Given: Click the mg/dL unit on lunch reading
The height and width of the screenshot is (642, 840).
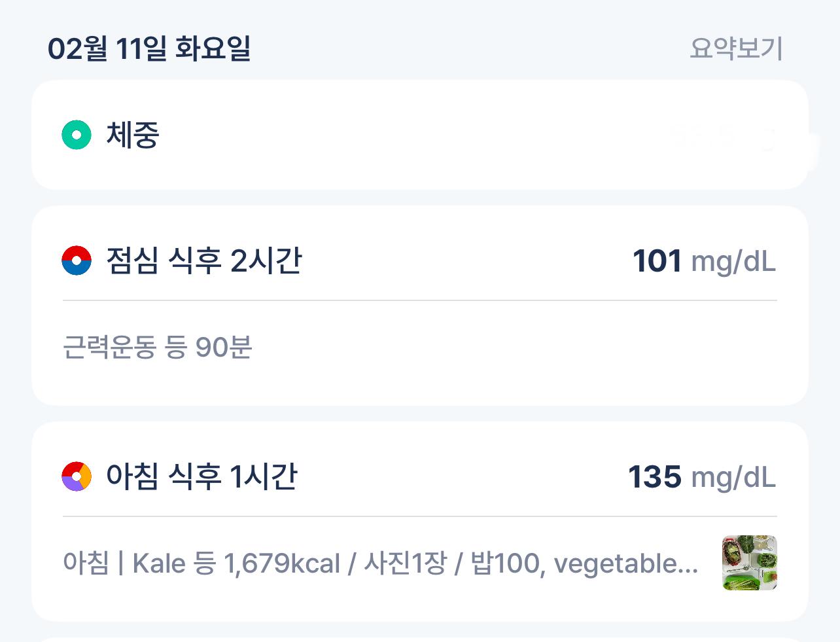Looking at the screenshot, I should [x=733, y=262].
